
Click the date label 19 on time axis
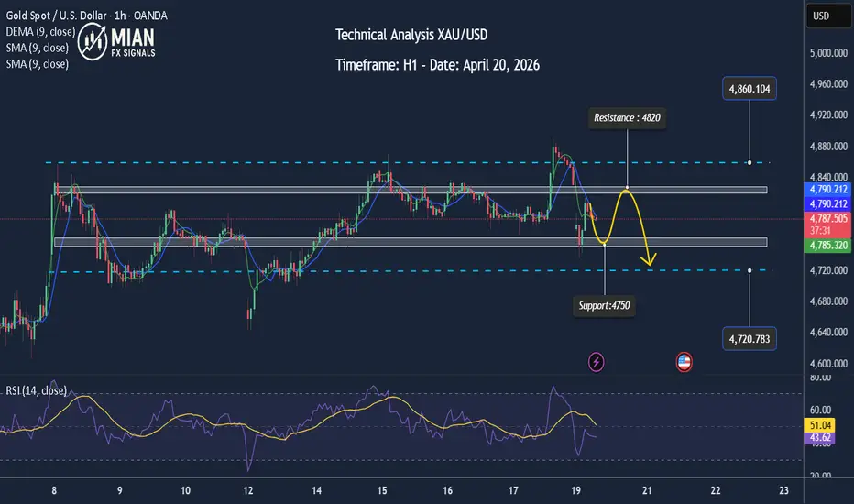[x=575, y=490]
